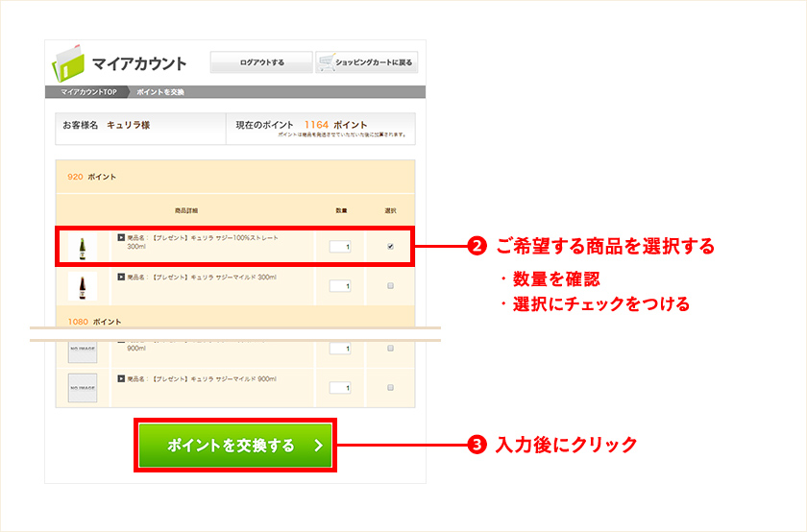Open マイアカウントTOP breadcrumb
This screenshot has height=532, width=807.
tap(88, 92)
